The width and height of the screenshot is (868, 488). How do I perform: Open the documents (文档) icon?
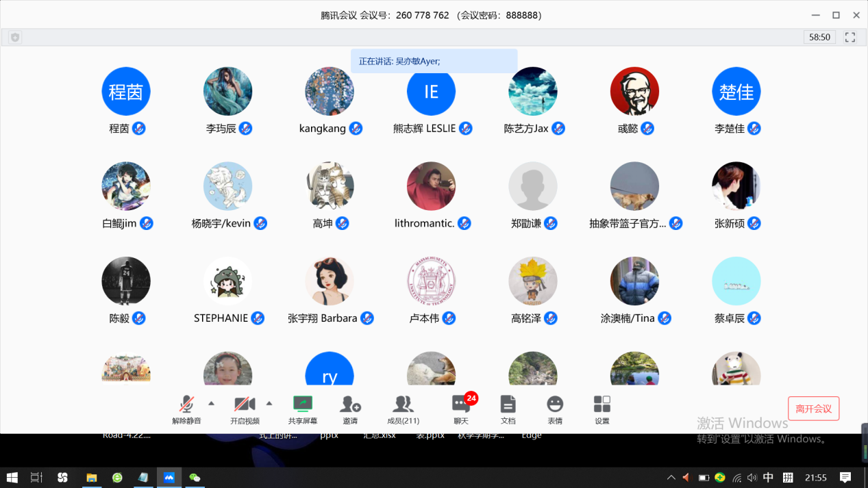click(x=508, y=404)
